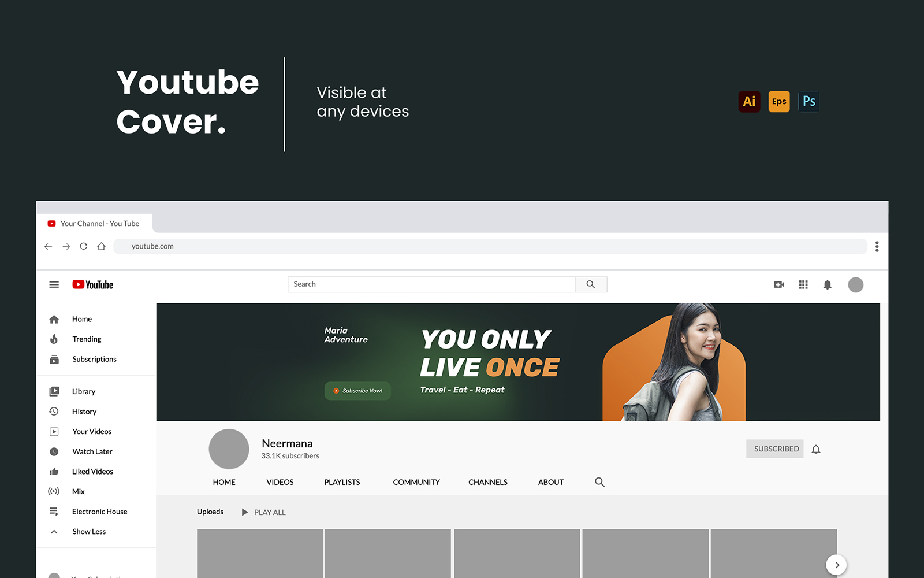Go to the browser home icon
The image size is (924, 578).
click(x=102, y=246)
